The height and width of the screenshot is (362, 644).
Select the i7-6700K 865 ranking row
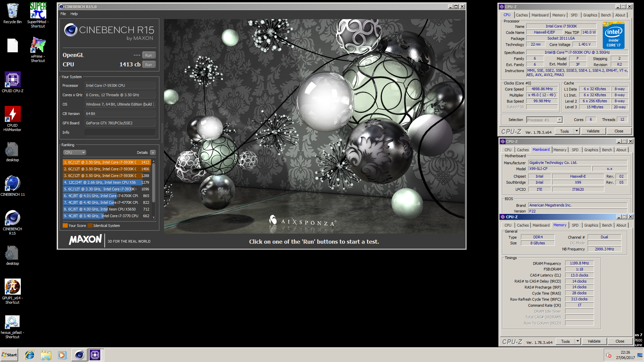click(x=106, y=196)
